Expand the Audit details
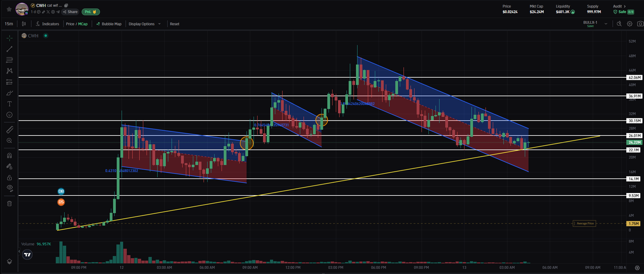Viewport: 644px width, 274px height. [619, 6]
